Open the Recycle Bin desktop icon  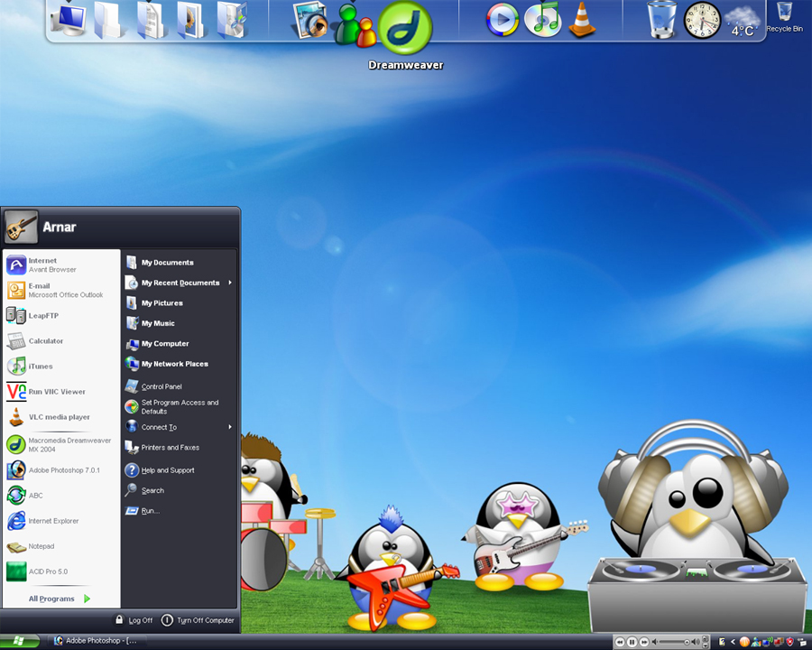pos(785,17)
